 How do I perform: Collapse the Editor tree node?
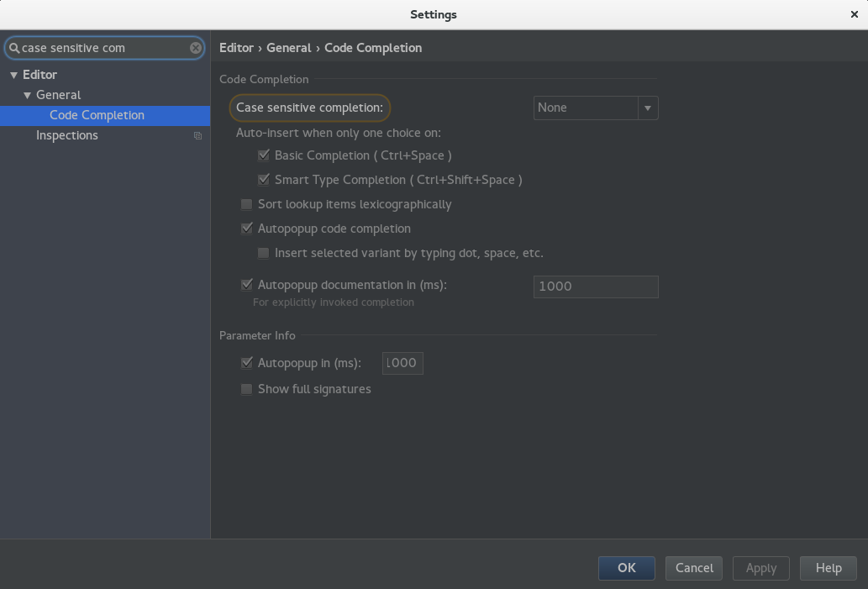(13, 75)
